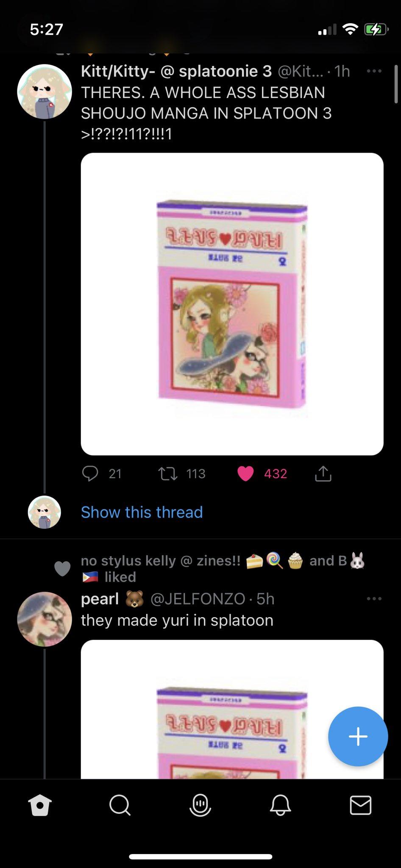This screenshot has height=868, width=401.
Task: Open more options for pearl's tweet
Action: coord(374,598)
